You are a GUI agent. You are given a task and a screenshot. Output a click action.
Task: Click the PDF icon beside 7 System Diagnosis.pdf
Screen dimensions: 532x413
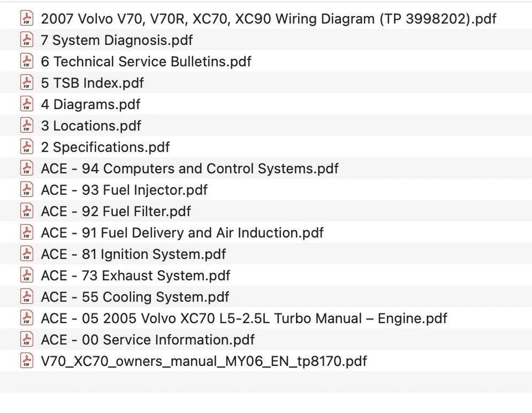click(27, 40)
